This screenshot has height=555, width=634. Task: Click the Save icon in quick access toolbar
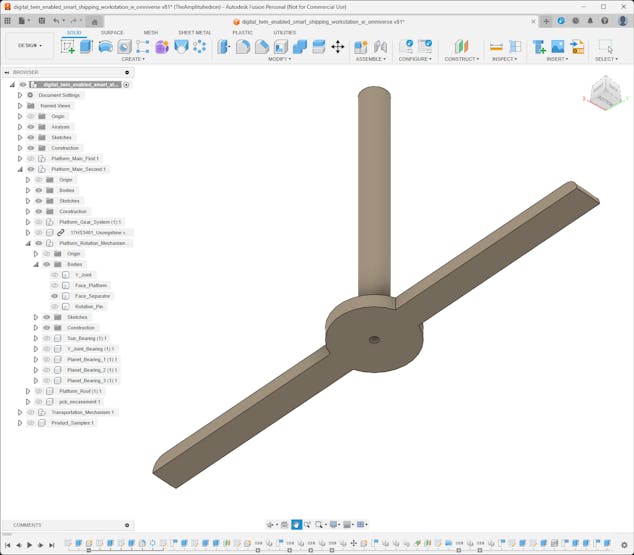(x=41, y=20)
